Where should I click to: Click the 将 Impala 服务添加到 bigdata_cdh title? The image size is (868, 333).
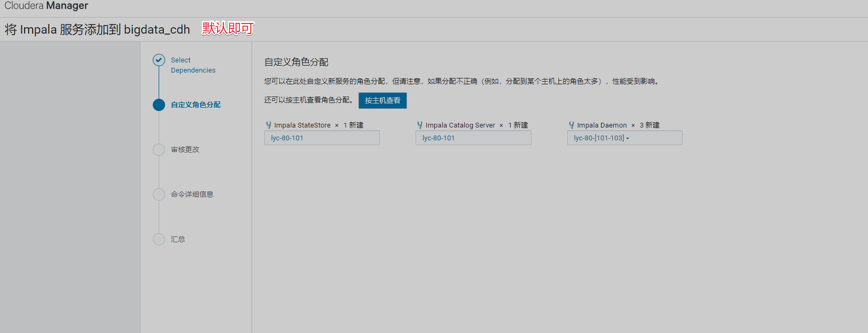click(x=97, y=29)
